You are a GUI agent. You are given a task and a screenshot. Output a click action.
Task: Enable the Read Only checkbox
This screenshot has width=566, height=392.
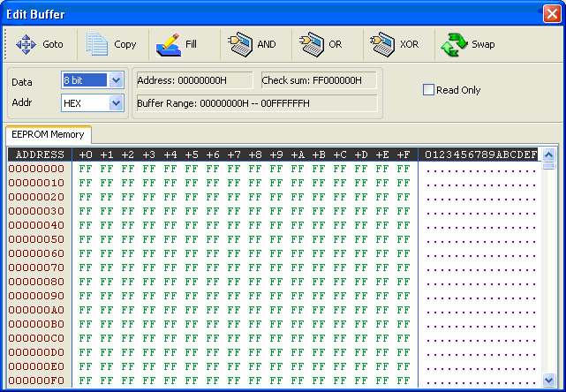coord(429,90)
